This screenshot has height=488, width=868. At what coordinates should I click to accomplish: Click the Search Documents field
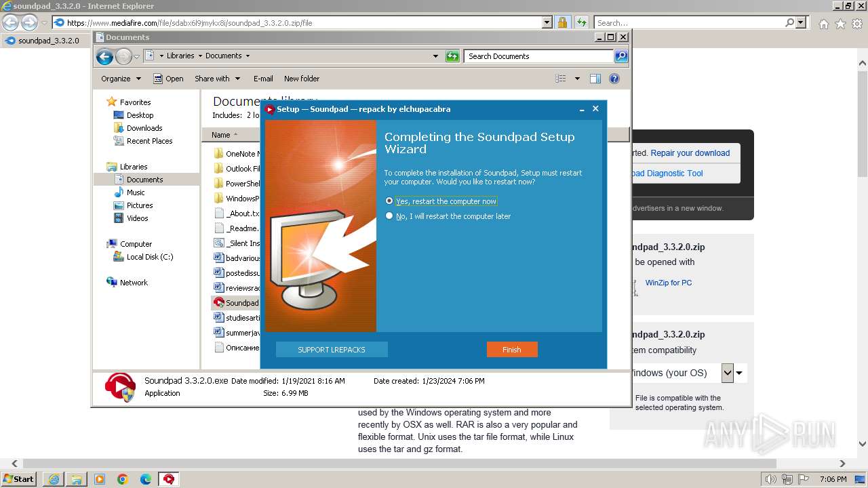coord(539,56)
